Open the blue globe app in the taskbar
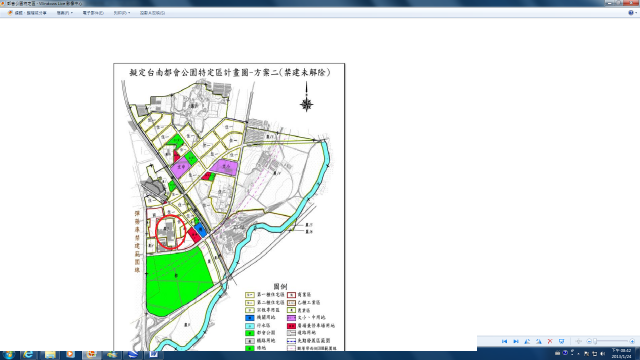 tap(133, 354)
